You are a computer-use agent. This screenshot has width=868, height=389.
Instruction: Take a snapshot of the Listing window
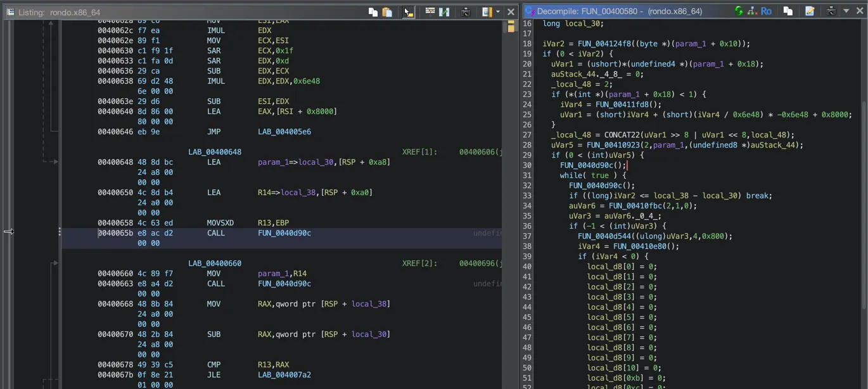[466, 11]
